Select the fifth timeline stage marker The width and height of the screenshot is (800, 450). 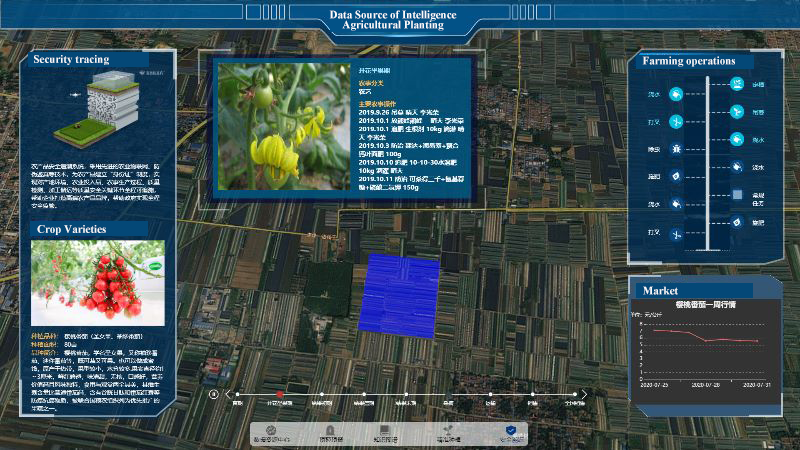click(406, 394)
